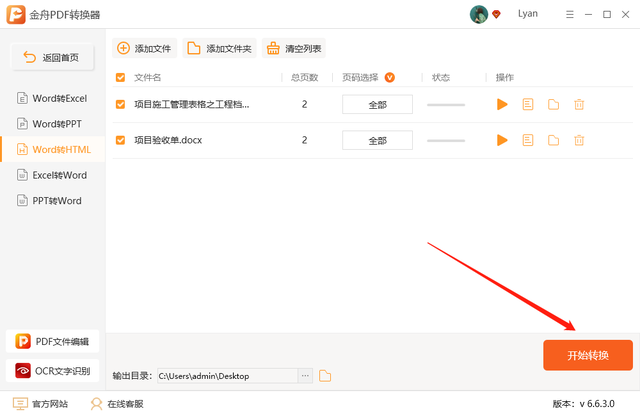Start converting the 项目施工管理表格 file with play icon
The image size is (640, 416).
coord(502,105)
